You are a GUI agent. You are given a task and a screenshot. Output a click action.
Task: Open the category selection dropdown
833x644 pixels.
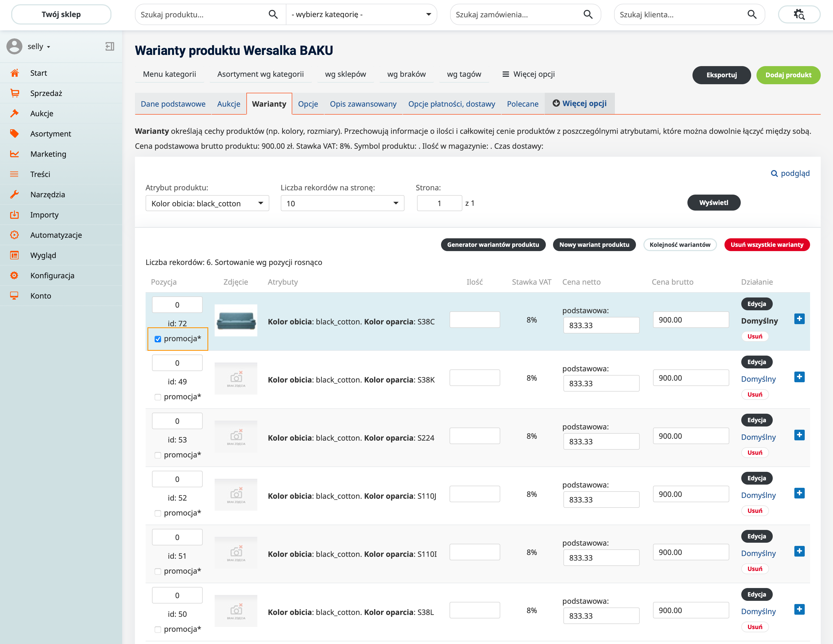coord(361,14)
